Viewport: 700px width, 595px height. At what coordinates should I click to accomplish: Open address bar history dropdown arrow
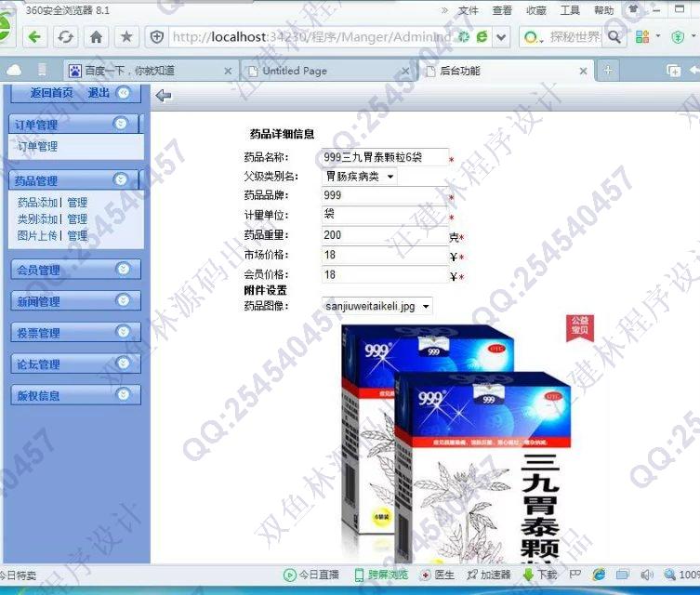click(x=501, y=37)
